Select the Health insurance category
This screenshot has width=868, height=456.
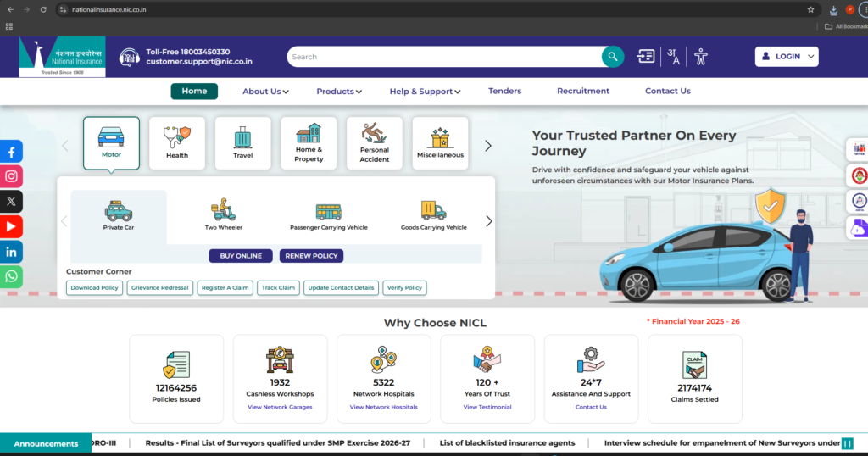pyautogui.click(x=177, y=142)
